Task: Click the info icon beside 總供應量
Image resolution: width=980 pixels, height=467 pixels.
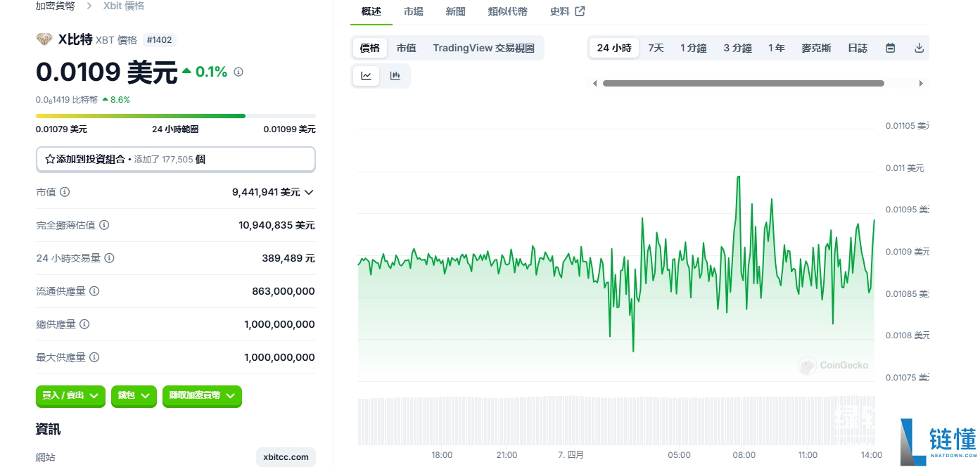Action: tap(84, 324)
